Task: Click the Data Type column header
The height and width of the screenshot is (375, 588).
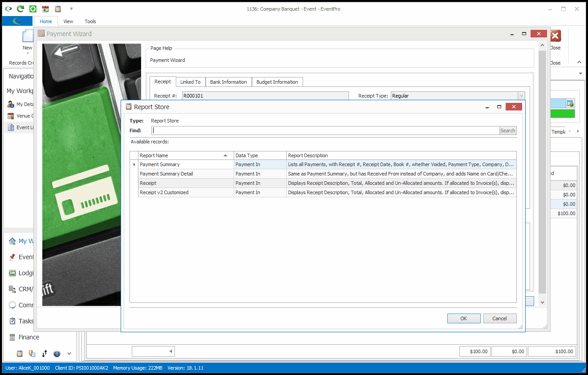Action: 260,155
